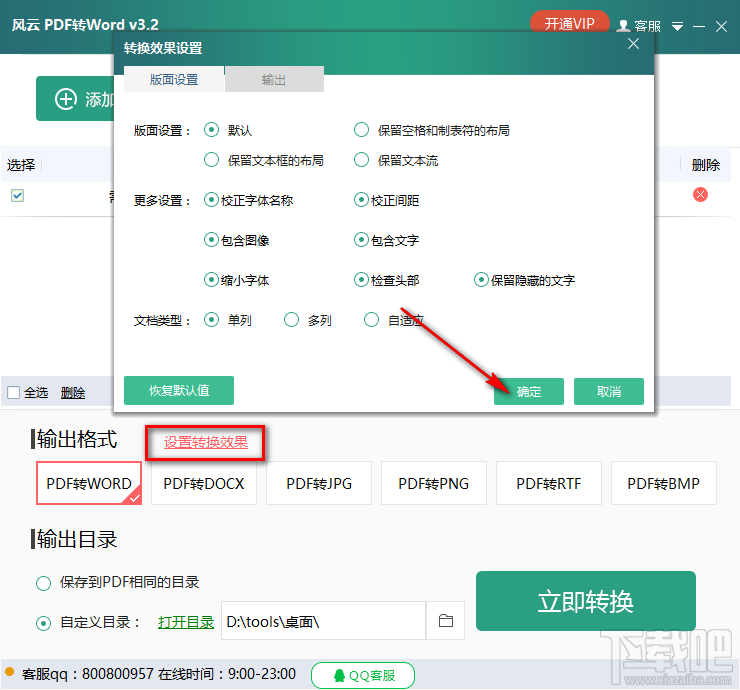This screenshot has width=740, height=690.
Task: Toggle 包含文字 option
Action: (361, 240)
